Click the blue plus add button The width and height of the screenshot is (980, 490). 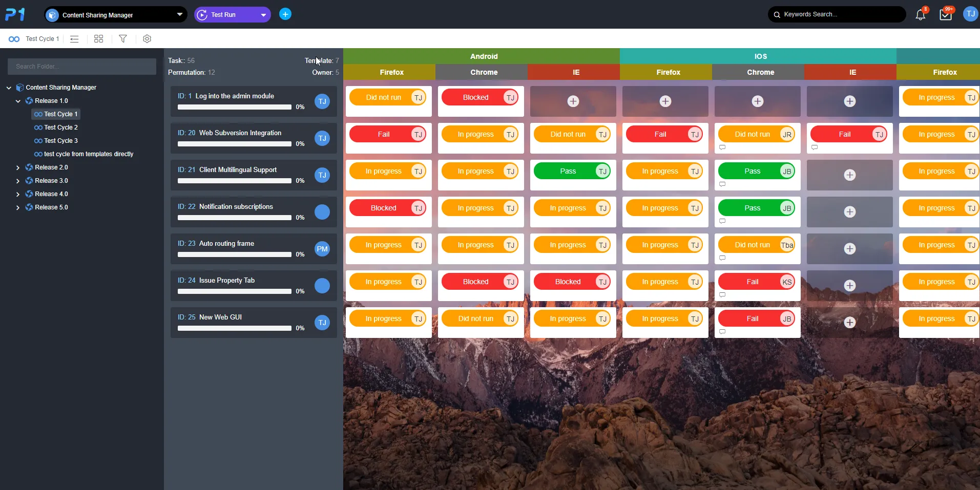(x=285, y=14)
